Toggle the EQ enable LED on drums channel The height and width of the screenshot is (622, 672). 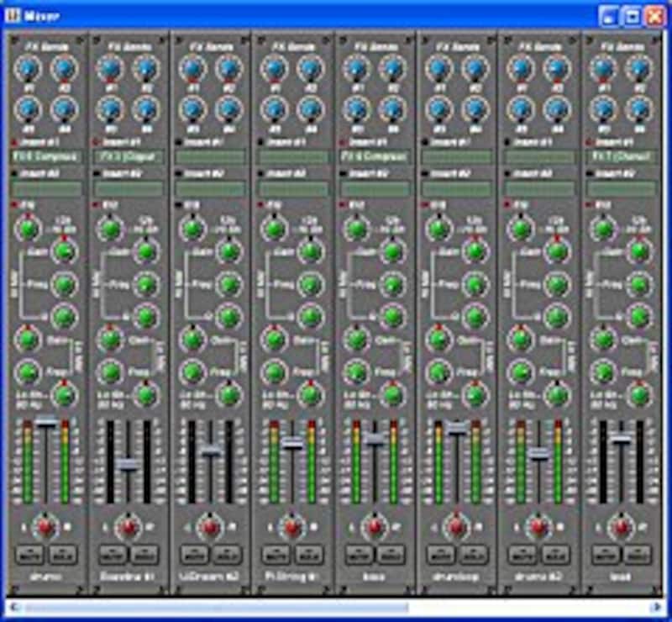point(15,204)
